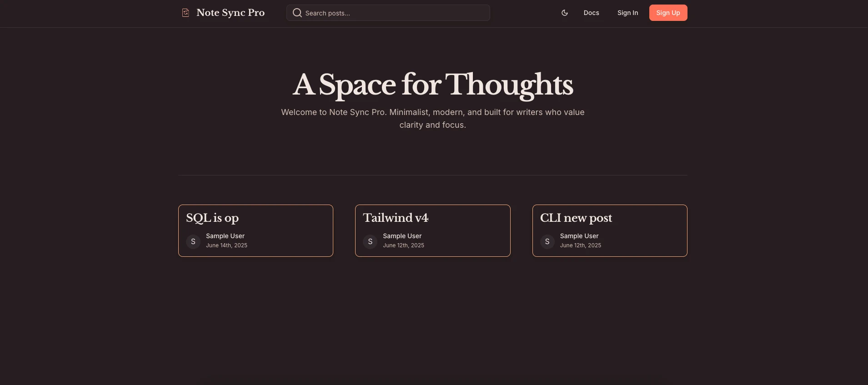Click Sample User name on CLI new post card
868x385 pixels.
point(579,236)
